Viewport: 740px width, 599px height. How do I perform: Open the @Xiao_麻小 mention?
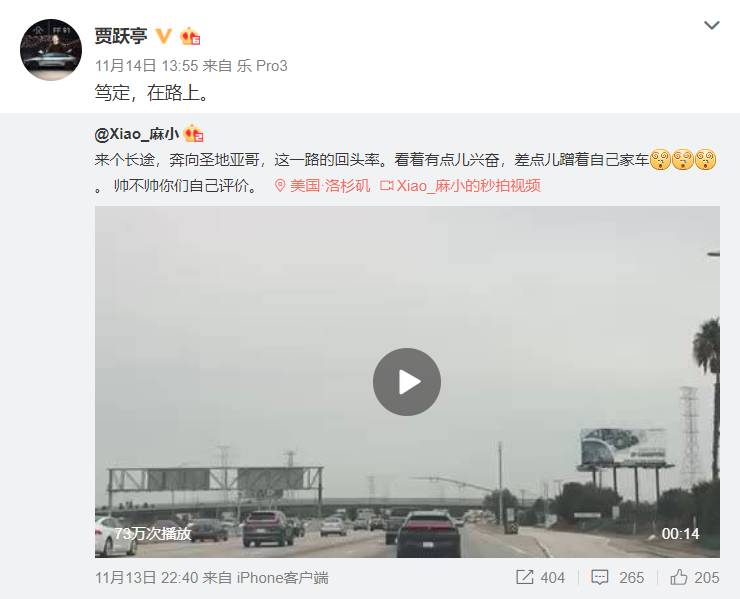[x=137, y=135]
